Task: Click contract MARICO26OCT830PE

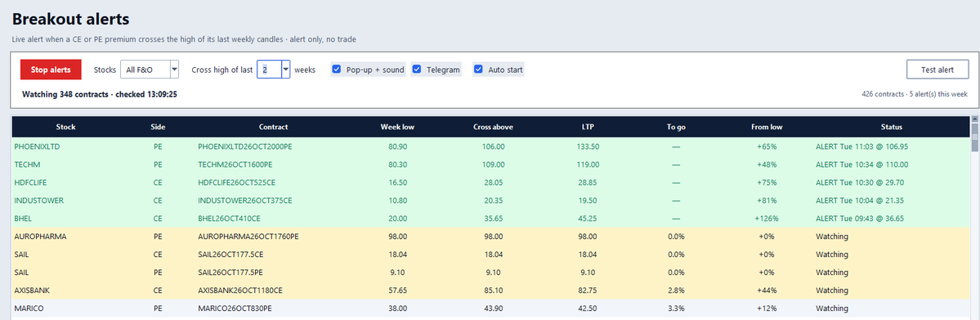Action: pyautogui.click(x=235, y=309)
